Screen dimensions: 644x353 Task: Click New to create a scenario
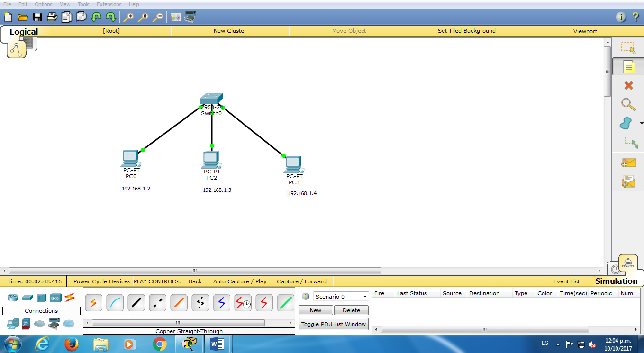tap(315, 310)
